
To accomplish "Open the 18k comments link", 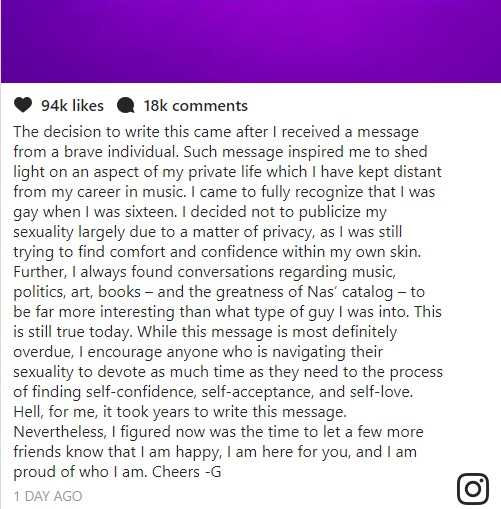I will [196, 106].
